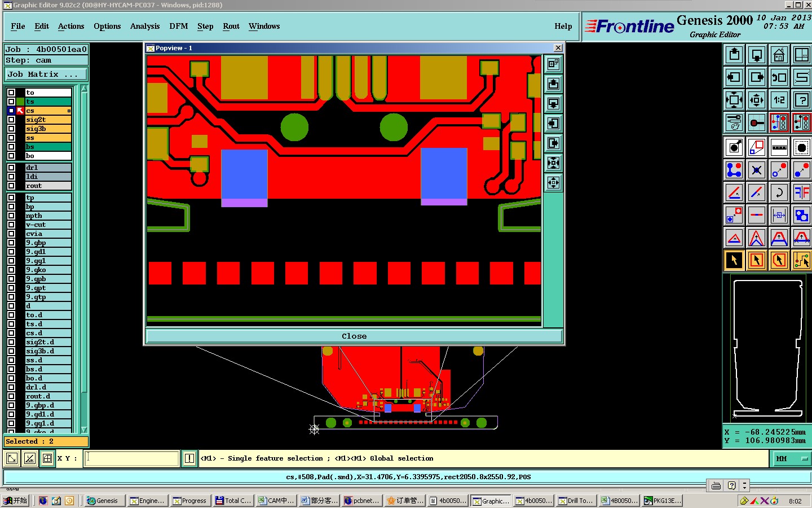812x508 pixels.
Task: Click the Close button in Popview
Action: coord(354,336)
